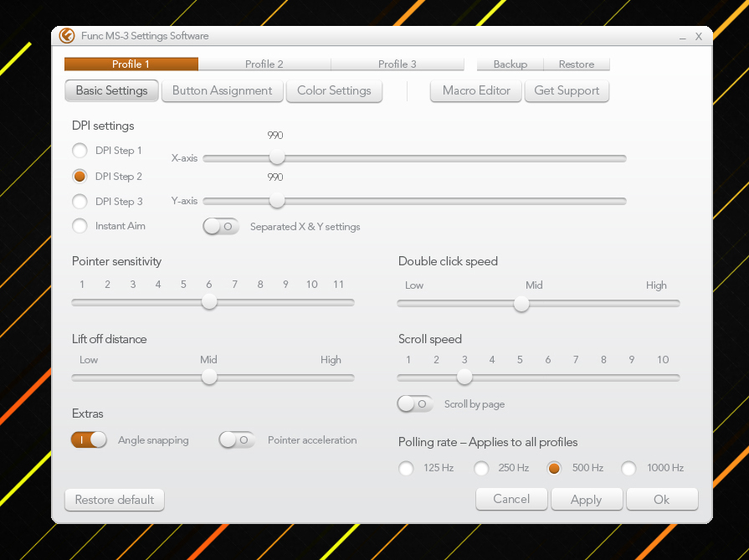749x560 pixels.
Task: Click pointer sensitivity value 11 label
Action: 338,285
